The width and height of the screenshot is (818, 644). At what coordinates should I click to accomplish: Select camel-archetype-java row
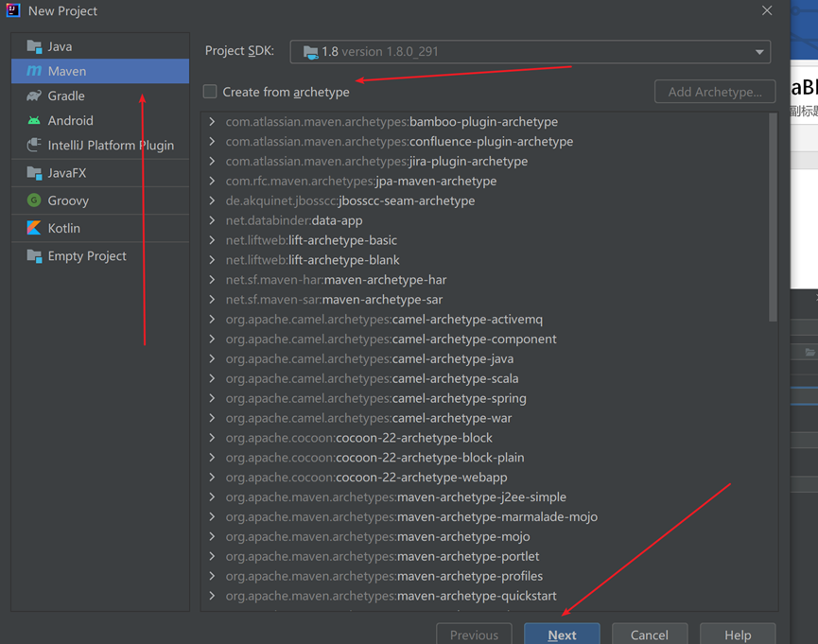[x=485, y=359]
